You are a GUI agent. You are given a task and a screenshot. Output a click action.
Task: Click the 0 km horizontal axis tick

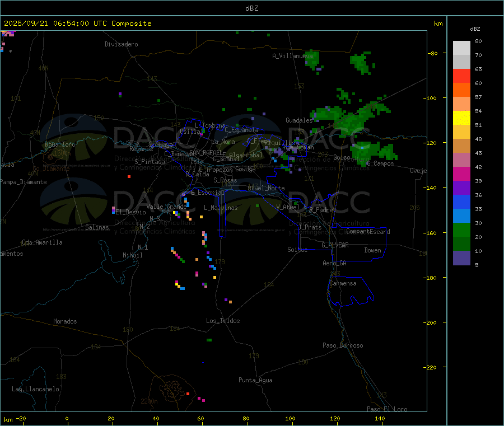(67, 418)
